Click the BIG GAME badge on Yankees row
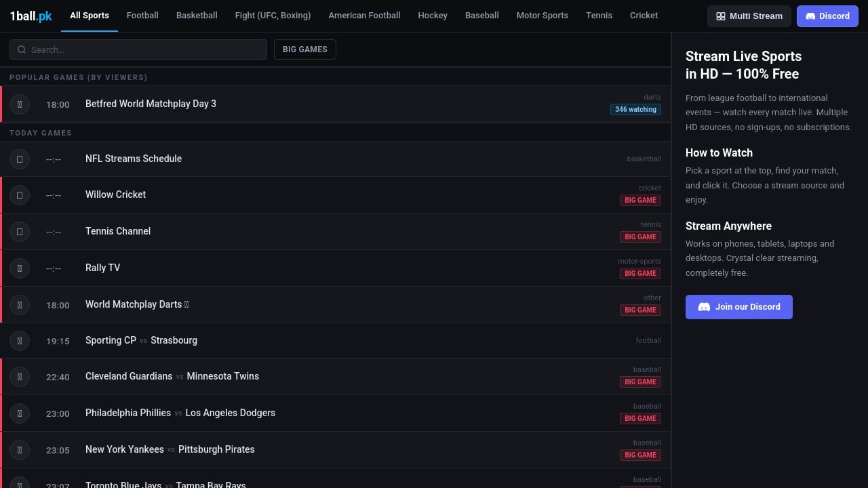 click(x=640, y=455)
